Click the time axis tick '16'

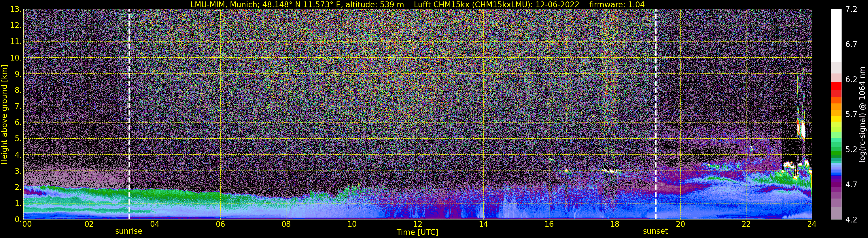click(x=549, y=224)
